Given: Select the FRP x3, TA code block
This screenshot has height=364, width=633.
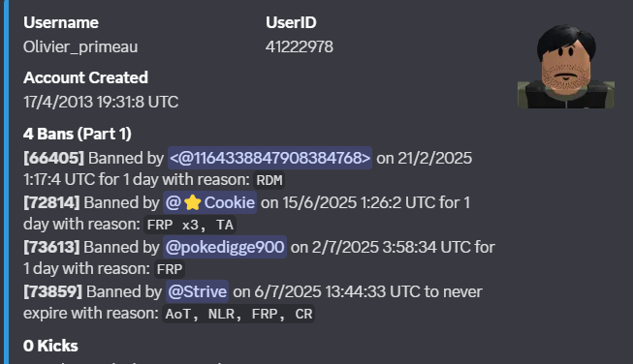Looking at the screenshot, I should pos(190,225).
